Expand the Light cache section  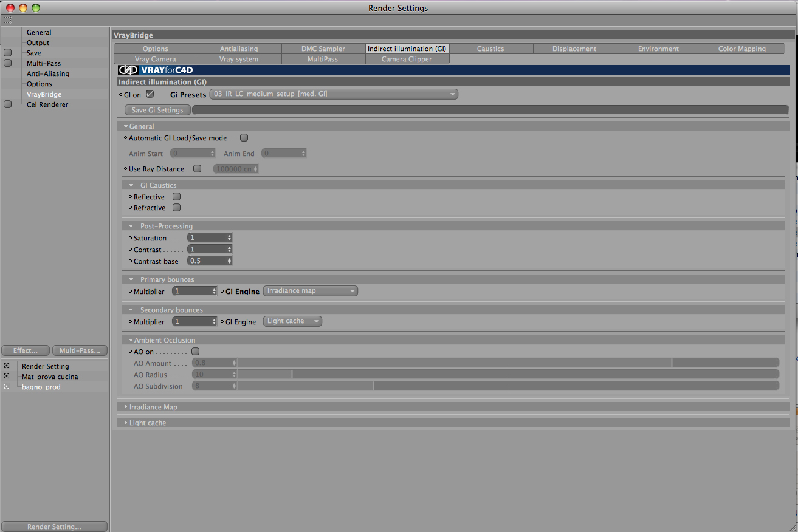[x=126, y=423]
